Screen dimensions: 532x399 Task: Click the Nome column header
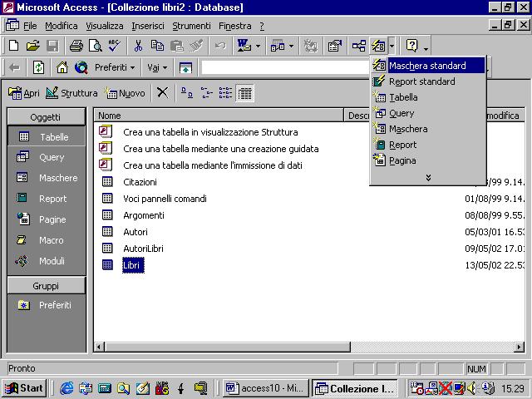tap(219, 116)
